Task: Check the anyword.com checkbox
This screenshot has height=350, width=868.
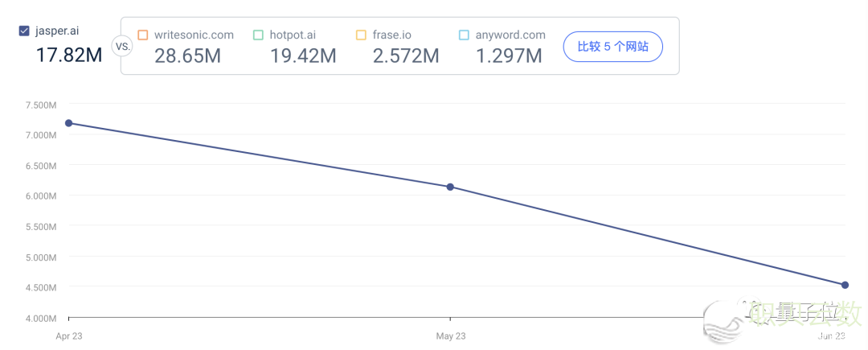Action: tap(464, 35)
